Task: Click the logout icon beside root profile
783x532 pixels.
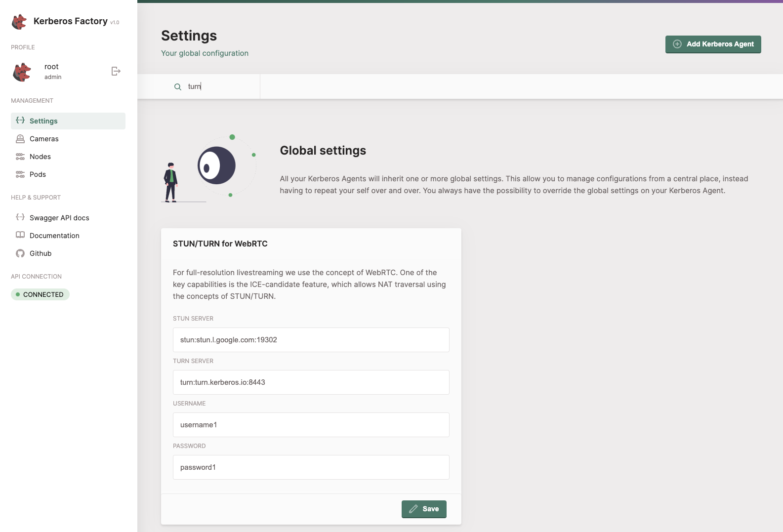Action: [116, 71]
